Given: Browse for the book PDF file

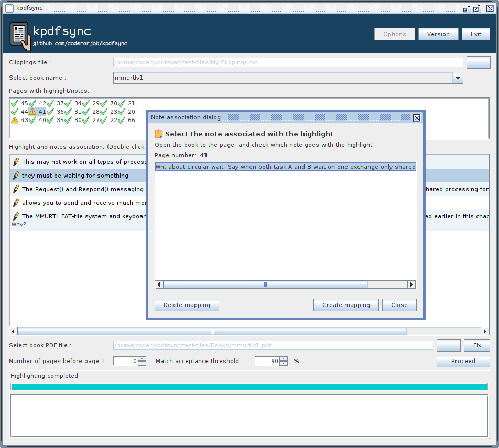Looking at the screenshot, I should pyautogui.click(x=448, y=345).
